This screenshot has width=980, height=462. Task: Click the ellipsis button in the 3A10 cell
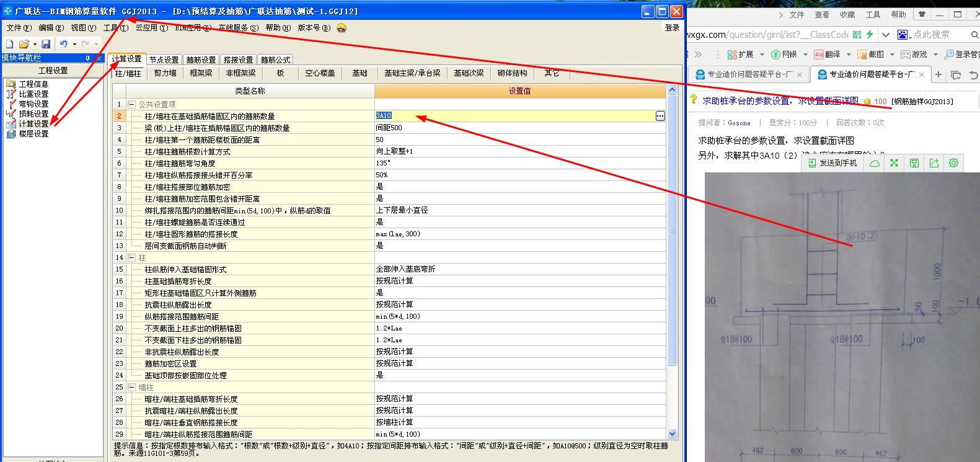660,116
